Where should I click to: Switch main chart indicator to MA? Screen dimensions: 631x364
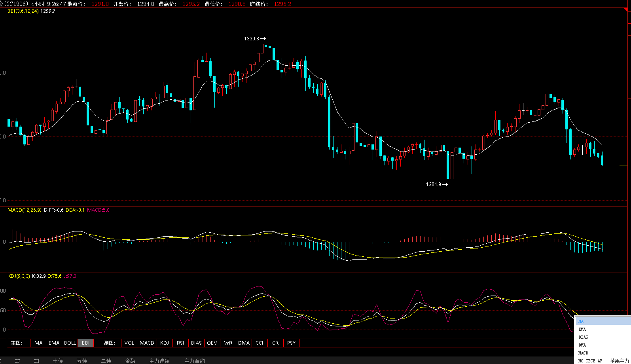(x=38, y=343)
